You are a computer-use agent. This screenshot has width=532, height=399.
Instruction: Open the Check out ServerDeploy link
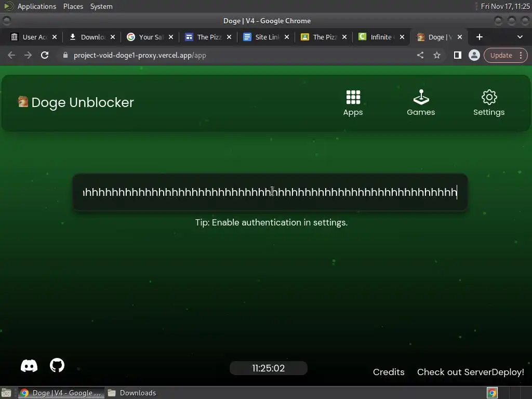point(471,372)
